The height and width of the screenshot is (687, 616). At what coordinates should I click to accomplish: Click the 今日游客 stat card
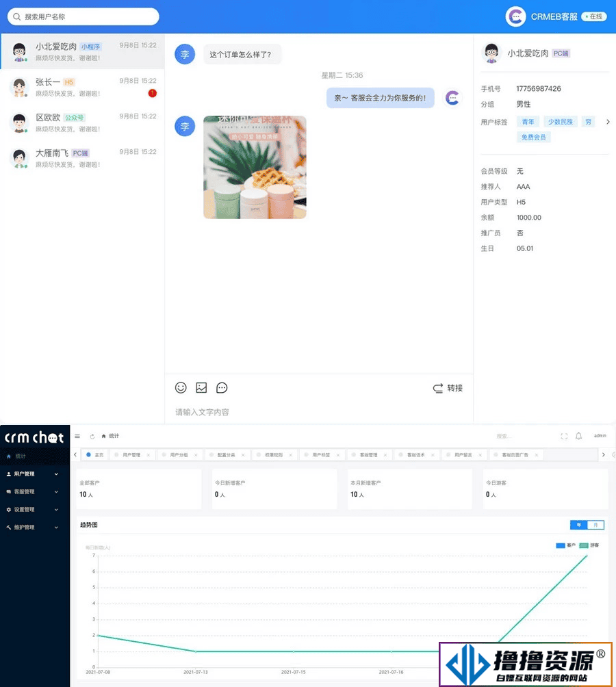pyautogui.click(x=546, y=489)
